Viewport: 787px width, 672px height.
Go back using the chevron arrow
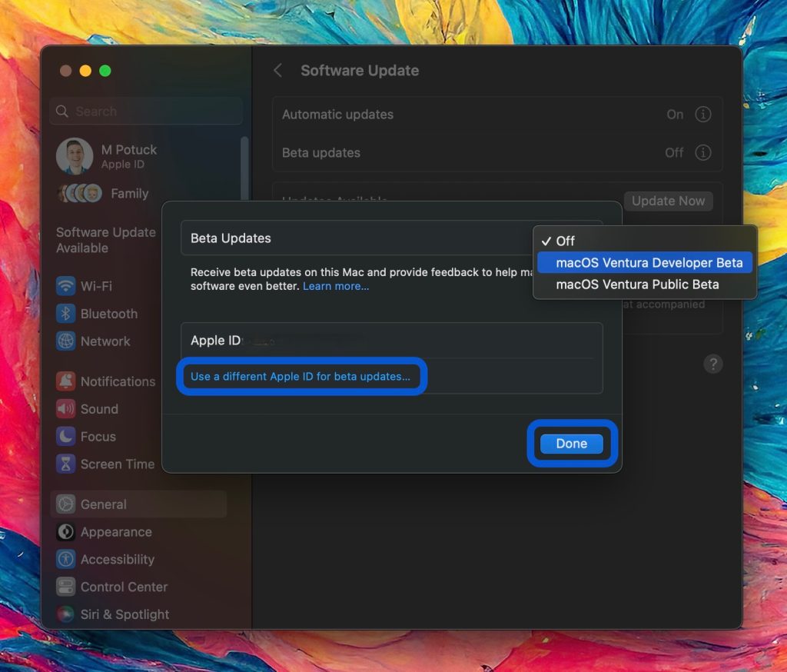click(x=278, y=71)
